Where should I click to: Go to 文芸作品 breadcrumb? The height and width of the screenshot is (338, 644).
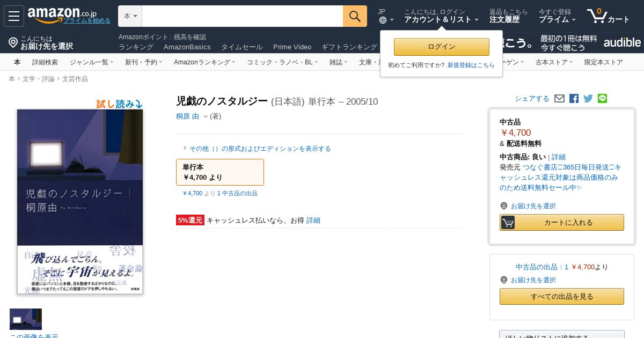(x=75, y=79)
